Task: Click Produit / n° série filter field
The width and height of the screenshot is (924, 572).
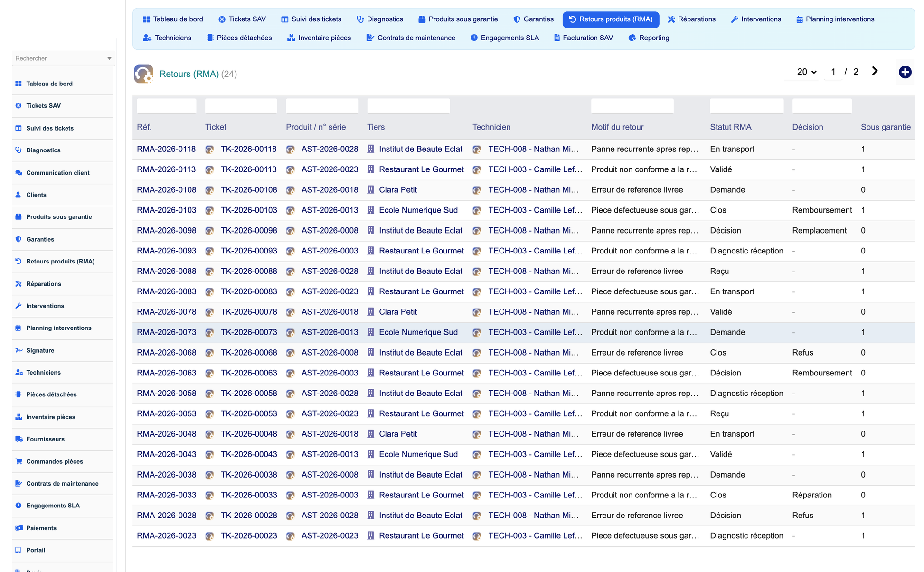Action: tap(322, 106)
